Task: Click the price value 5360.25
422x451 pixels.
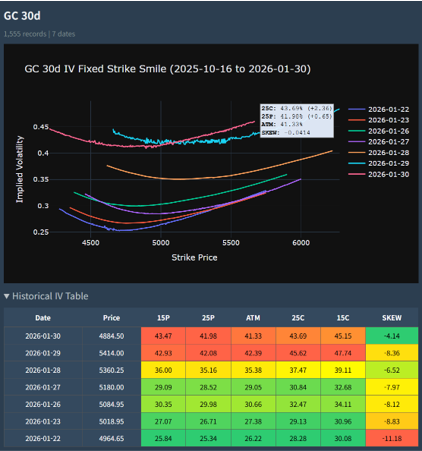Action: tap(111, 370)
